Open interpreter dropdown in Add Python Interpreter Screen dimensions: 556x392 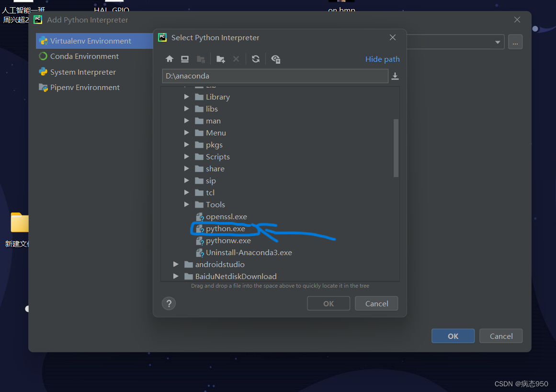(x=498, y=42)
